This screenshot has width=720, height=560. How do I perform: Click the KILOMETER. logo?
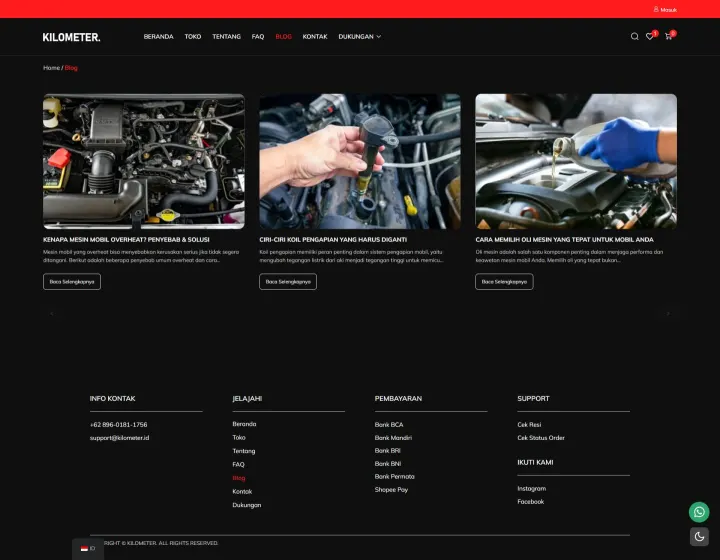pos(71,37)
